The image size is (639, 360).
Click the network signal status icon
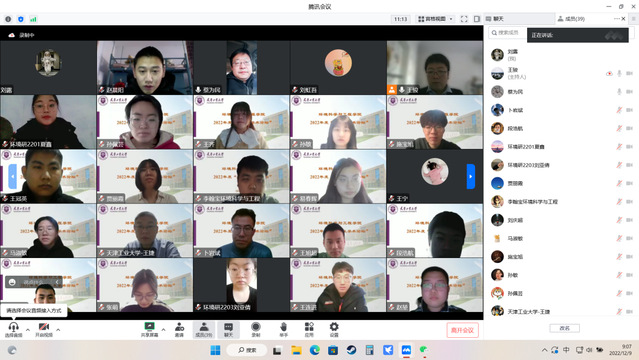point(33,19)
